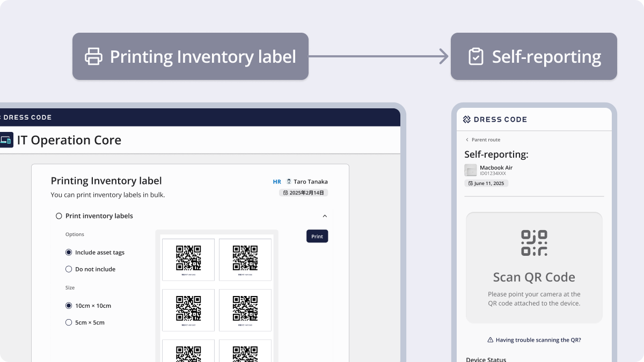Click the DRESS CODE logo icon on the mobile panel
The image size is (644, 362).
[466, 119]
